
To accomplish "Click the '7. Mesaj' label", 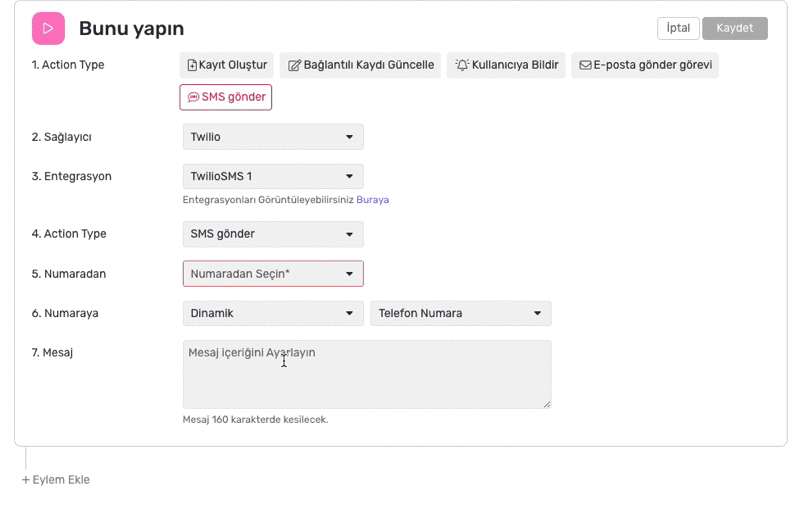I will click(x=52, y=353).
